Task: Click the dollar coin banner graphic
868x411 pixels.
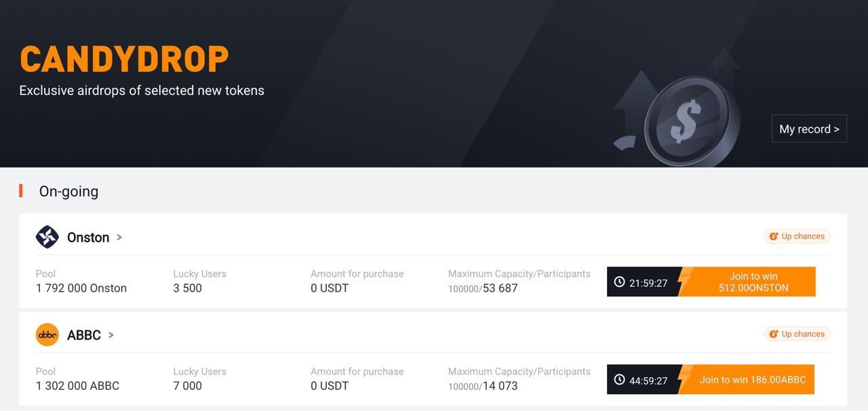Action: coord(686,121)
